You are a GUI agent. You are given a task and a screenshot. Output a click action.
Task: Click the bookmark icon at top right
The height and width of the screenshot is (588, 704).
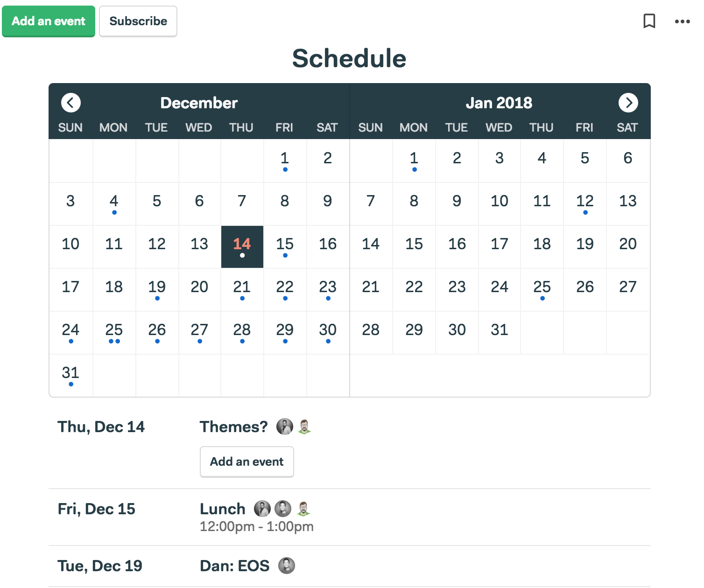point(649,21)
